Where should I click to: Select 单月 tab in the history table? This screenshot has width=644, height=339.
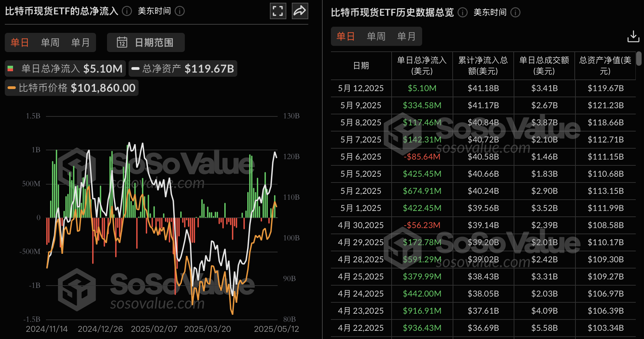pos(406,36)
